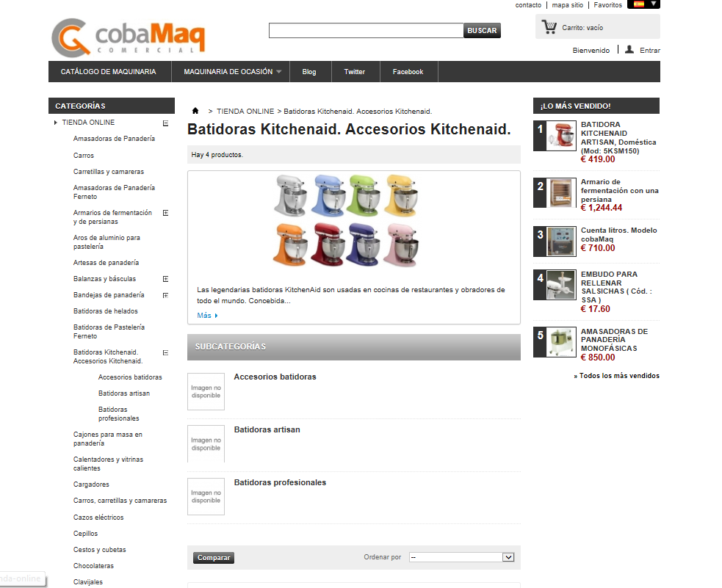The image size is (722, 588).
Task: Click the Accesorios batidoras placeholder image
Action: point(206,391)
